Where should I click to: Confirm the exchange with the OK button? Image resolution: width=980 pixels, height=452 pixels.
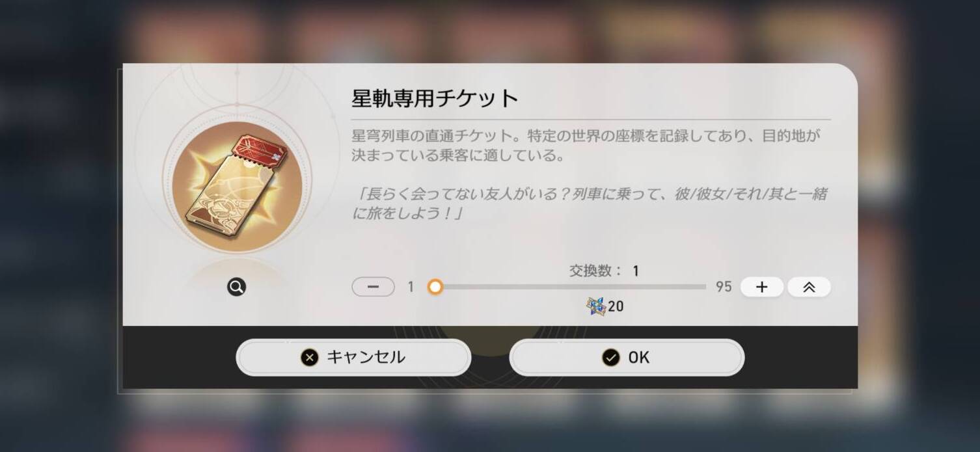tap(627, 357)
